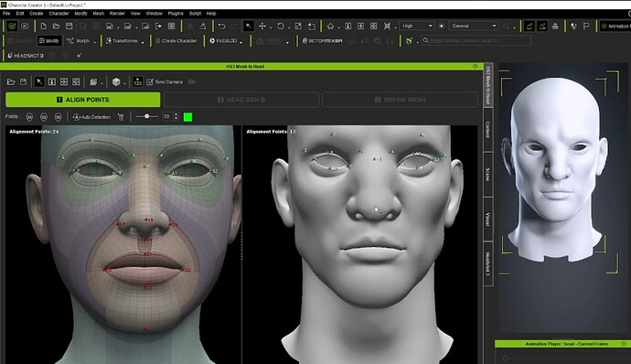Open the Render menu
This screenshot has width=631, height=364.
[117, 14]
